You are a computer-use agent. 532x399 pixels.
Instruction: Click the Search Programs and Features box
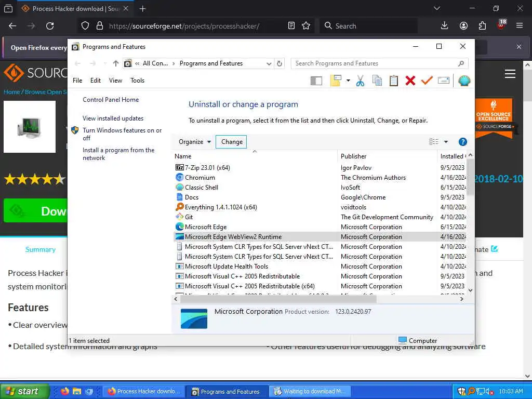[379, 63]
